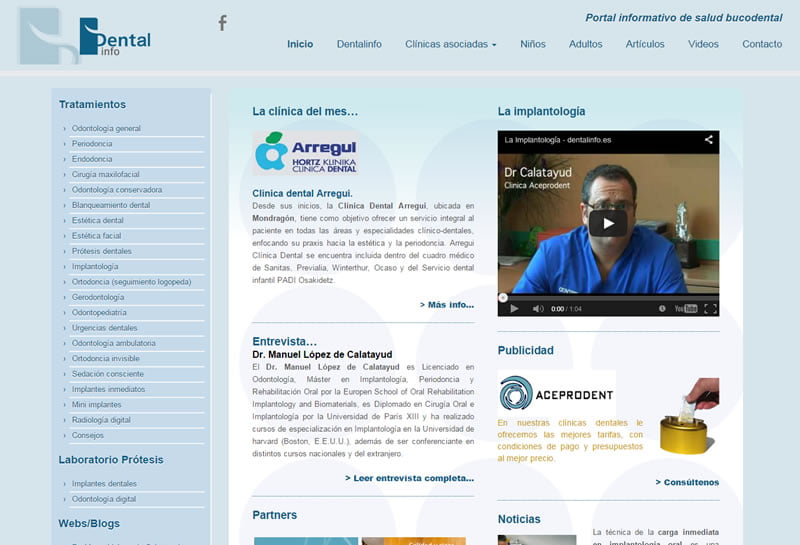Open 'Ortodoncia (seguimiento logopeda)' link
Image resolution: width=800 pixels, height=545 pixels.
[131, 282]
